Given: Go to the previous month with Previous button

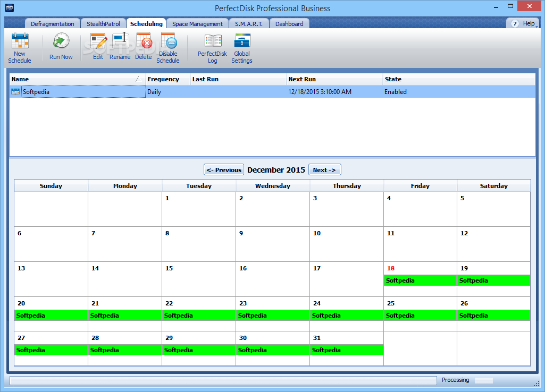Looking at the screenshot, I should pyautogui.click(x=224, y=170).
